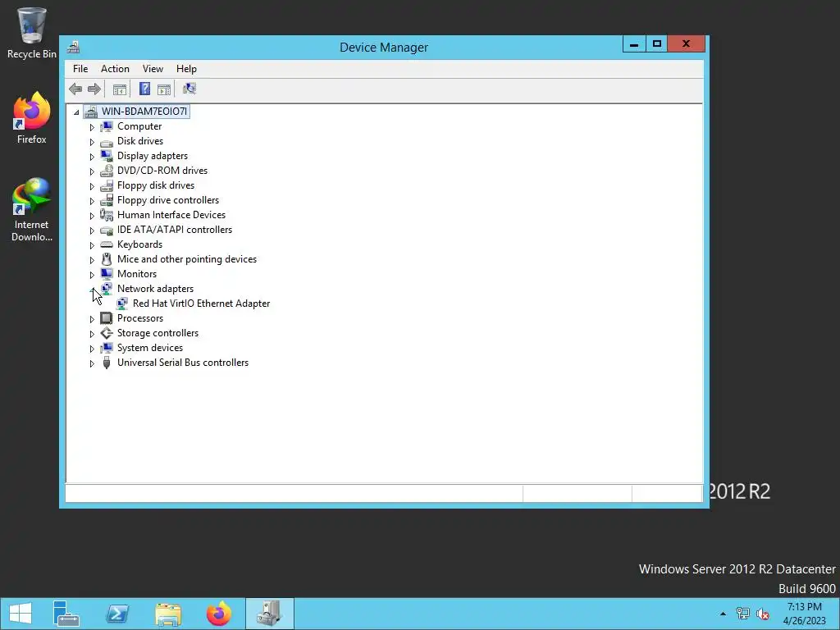
Task: Click the Floppy drive controllers icon
Action: [107, 200]
